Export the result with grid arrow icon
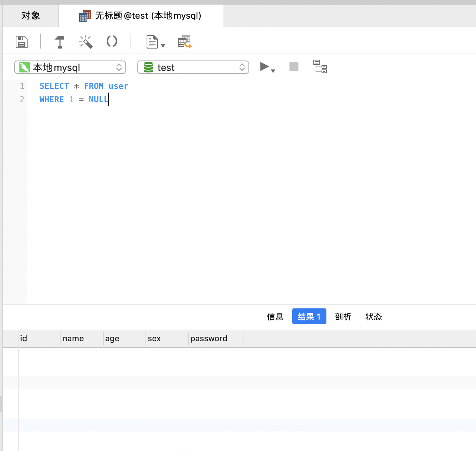The height and width of the screenshot is (451, 476). tap(185, 42)
